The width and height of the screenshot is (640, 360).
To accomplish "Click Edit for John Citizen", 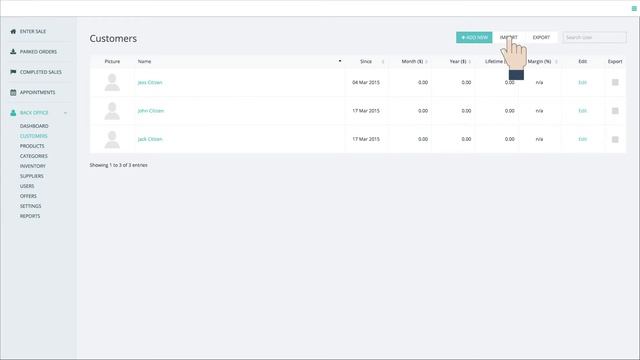I will tap(582, 111).
